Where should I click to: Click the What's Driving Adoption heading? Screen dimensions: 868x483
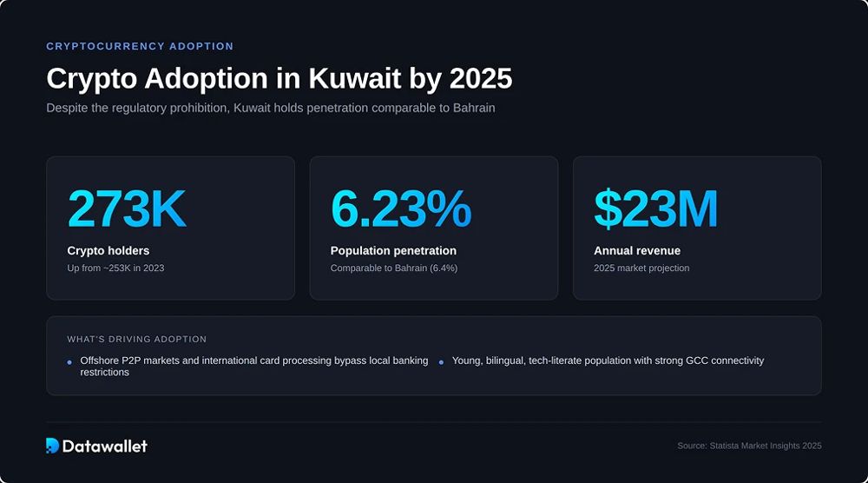point(137,339)
